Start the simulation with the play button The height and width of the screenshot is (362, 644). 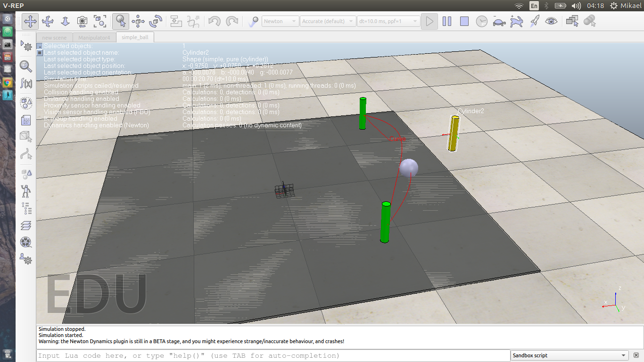coord(429,21)
